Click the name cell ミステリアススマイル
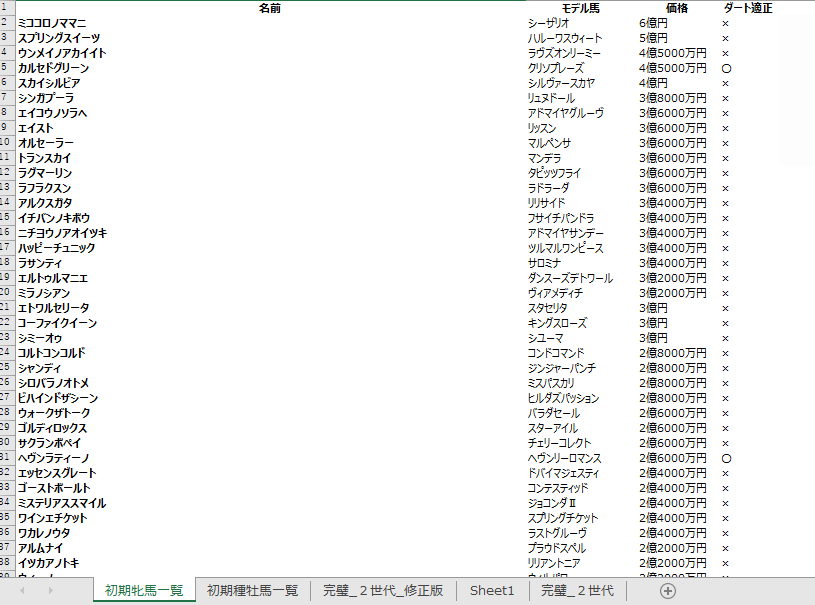Screen dimensions: 815x605 coord(270,503)
